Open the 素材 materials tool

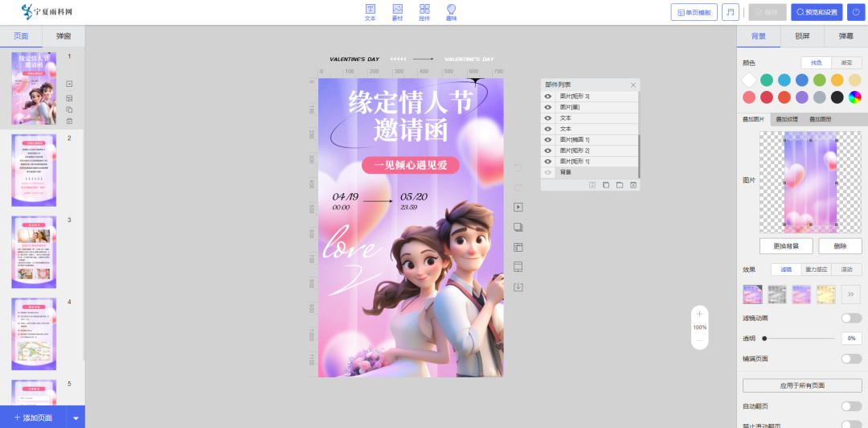397,12
